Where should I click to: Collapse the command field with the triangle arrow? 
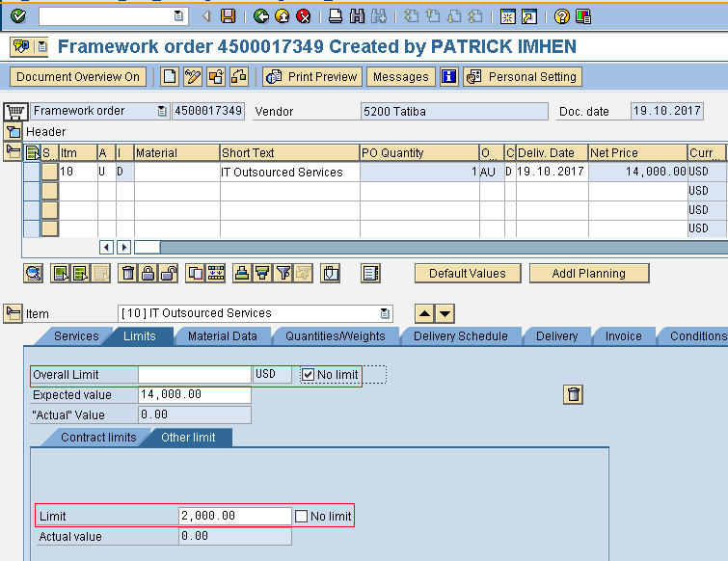pos(206,16)
